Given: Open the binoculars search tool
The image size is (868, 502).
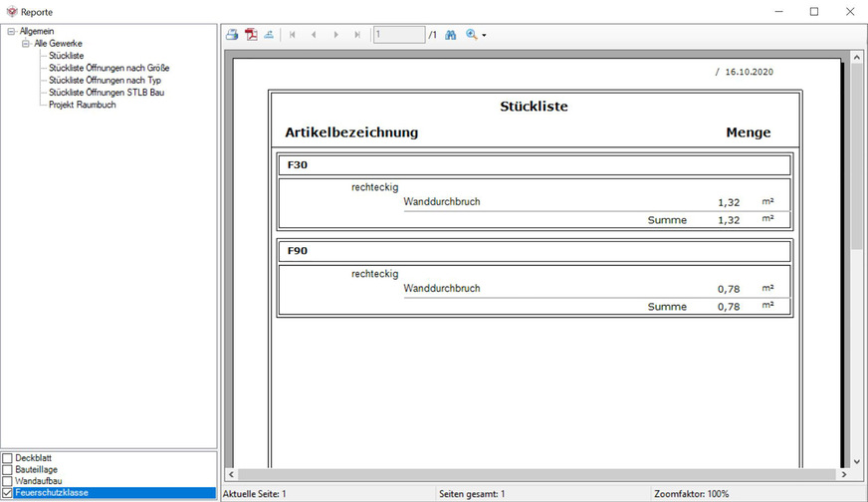Looking at the screenshot, I should pos(450,35).
